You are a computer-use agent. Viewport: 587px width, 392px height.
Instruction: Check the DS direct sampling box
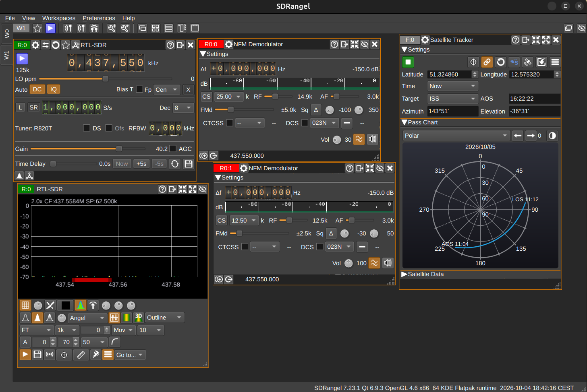point(86,128)
